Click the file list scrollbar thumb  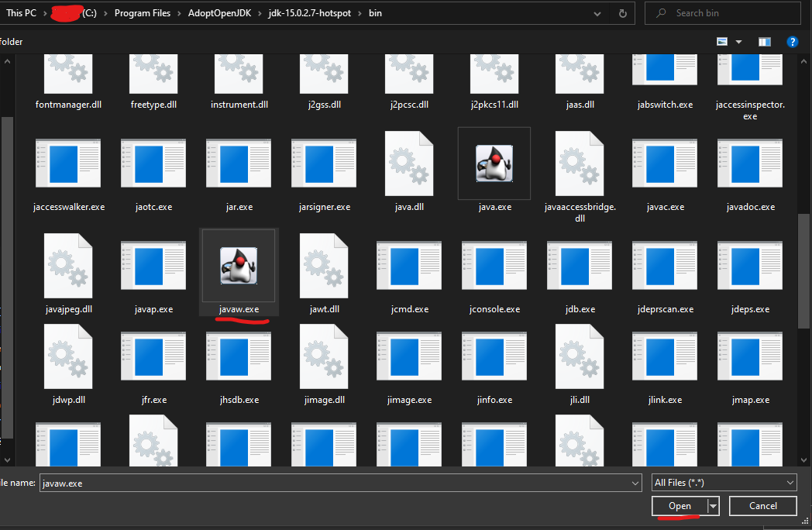pos(803,271)
